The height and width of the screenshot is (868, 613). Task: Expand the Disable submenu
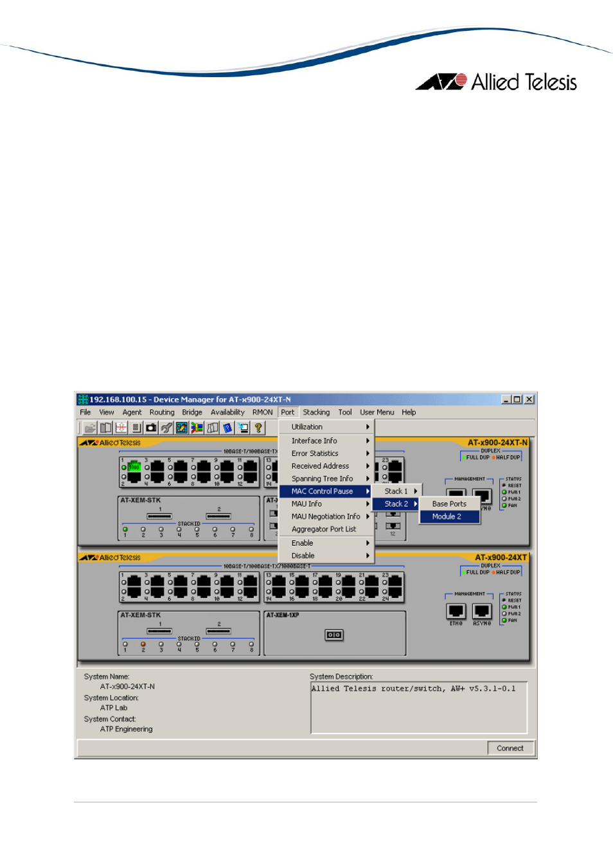[326, 556]
